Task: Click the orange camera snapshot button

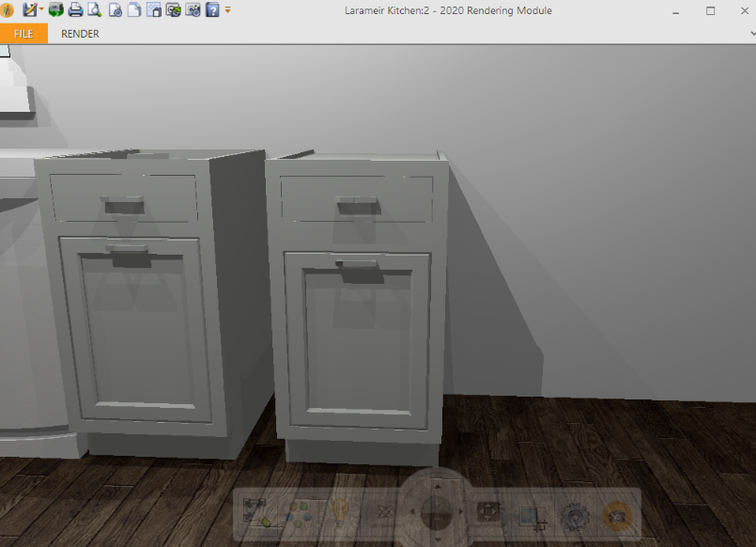Action: pos(618,516)
